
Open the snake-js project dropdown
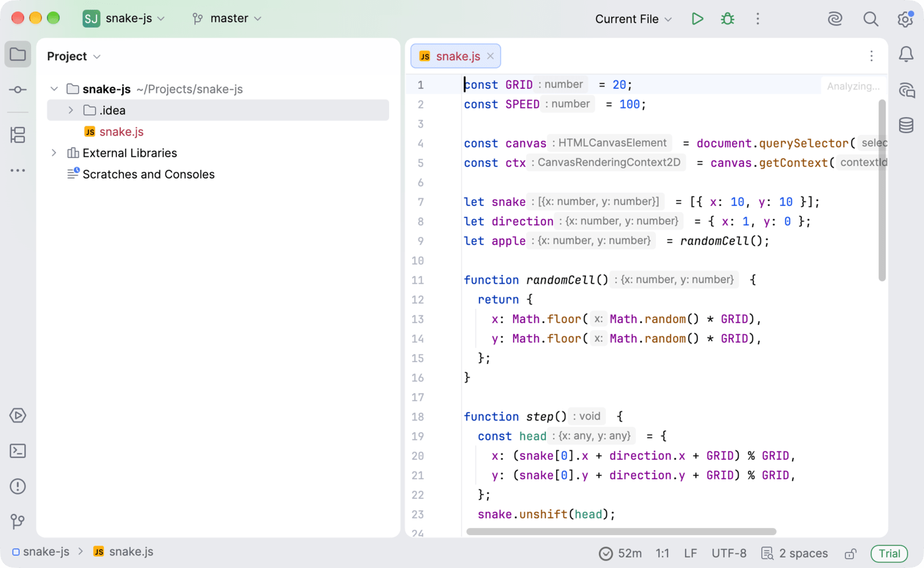point(124,18)
